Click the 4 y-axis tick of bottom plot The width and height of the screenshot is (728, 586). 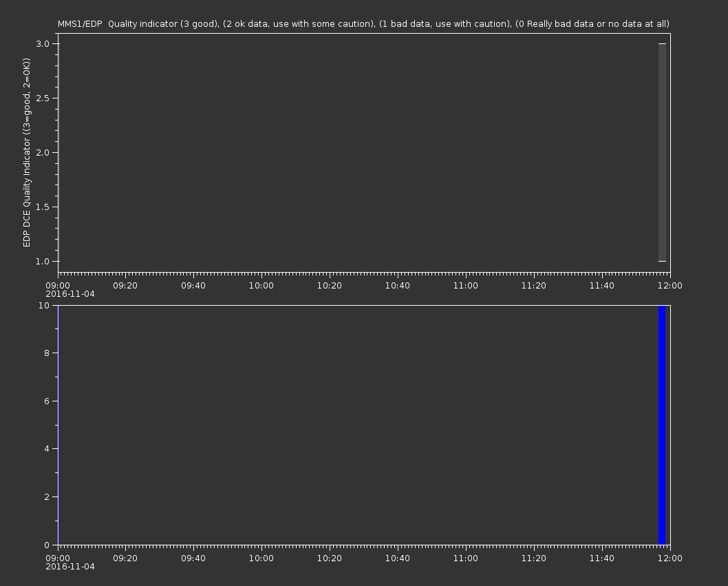[46, 448]
